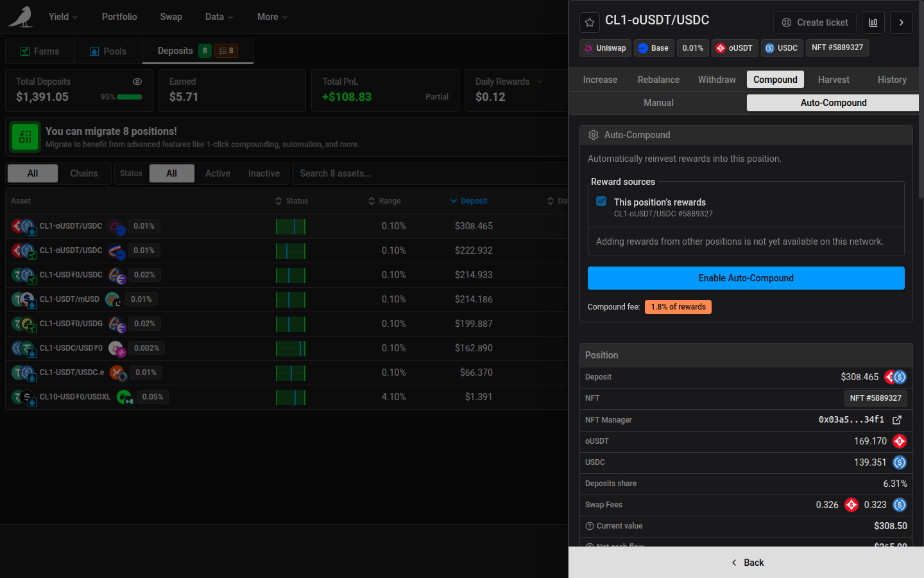Switch to the Increase tab
Viewport: 924px width, 578px height.
coord(600,80)
